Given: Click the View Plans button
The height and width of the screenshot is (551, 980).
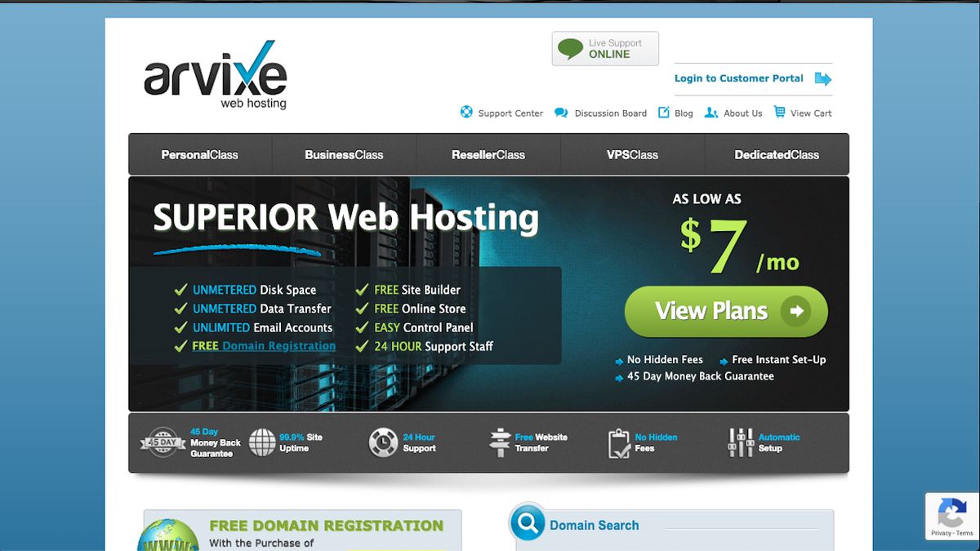Looking at the screenshot, I should 725,311.
